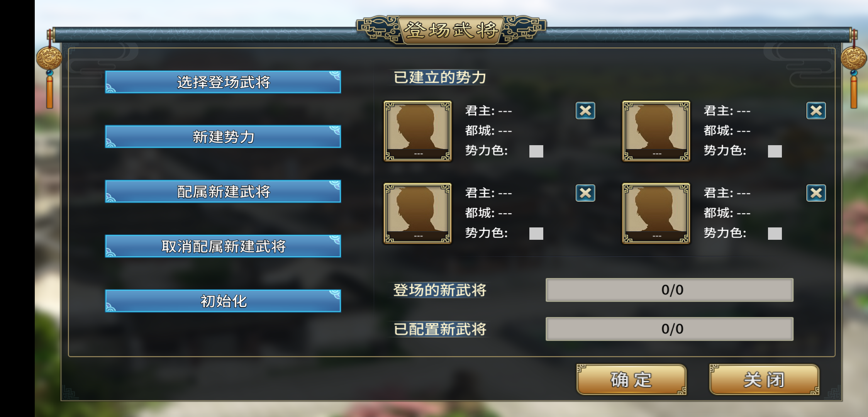Pick the bottom-right faction's 势力色 color swatch
This screenshot has width=868, height=417.
(775, 234)
